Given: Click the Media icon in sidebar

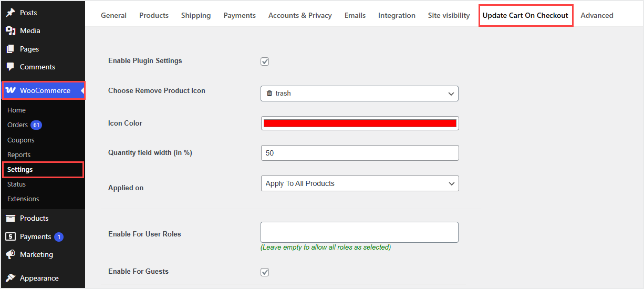Looking at the screenshot, I should tap(11, 30).
